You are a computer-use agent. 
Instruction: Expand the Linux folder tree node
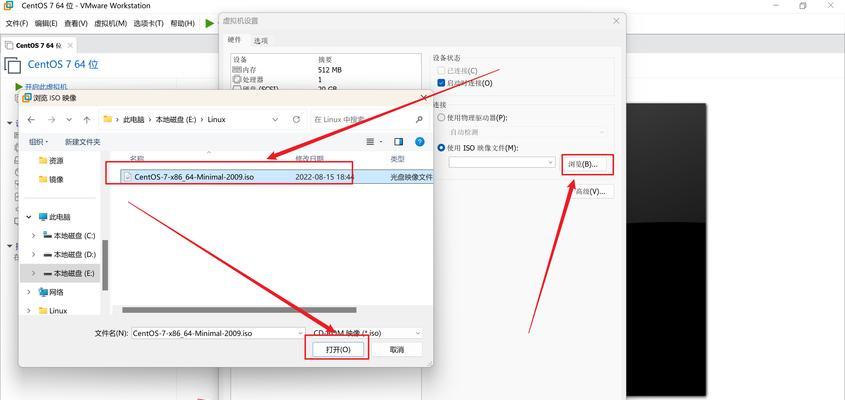[29, 311]
